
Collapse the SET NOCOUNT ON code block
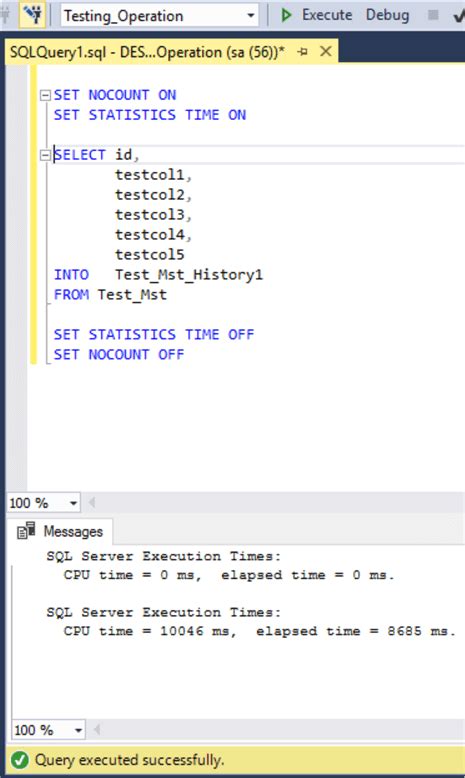[45, 95]
